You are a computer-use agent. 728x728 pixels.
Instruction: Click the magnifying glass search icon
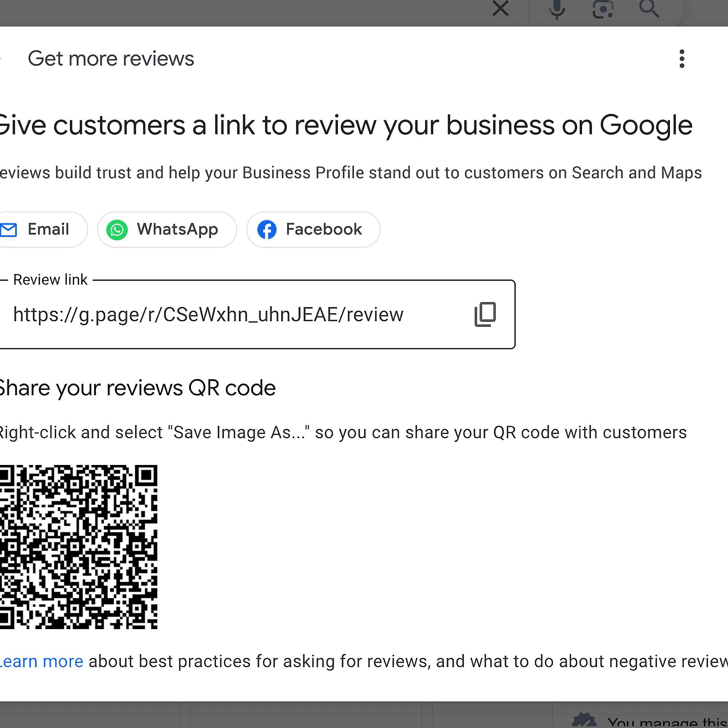pos(649,8)
